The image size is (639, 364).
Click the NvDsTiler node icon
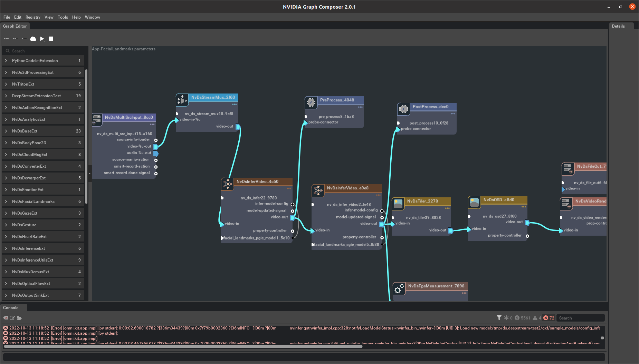(398, 204)
